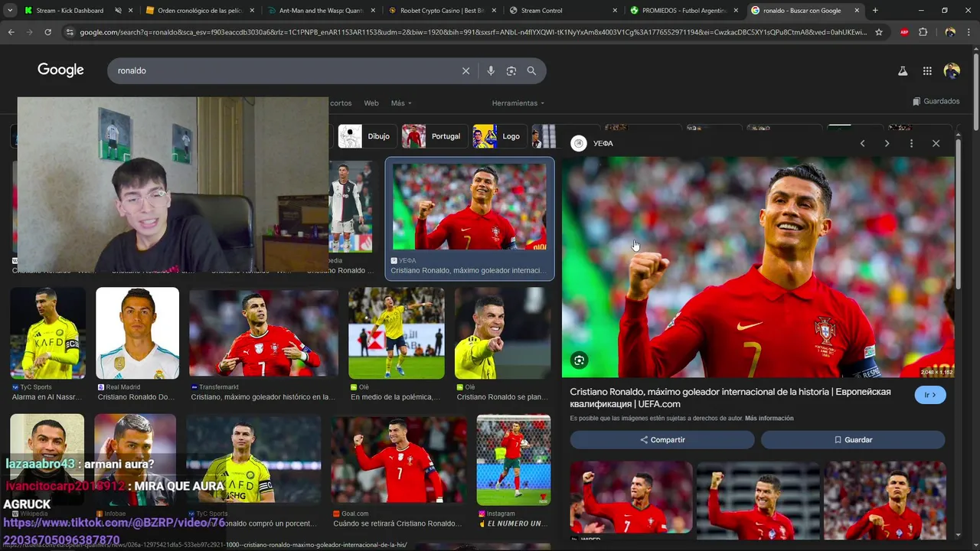
Task: Open Google apps grid
Action: [927, 70]
